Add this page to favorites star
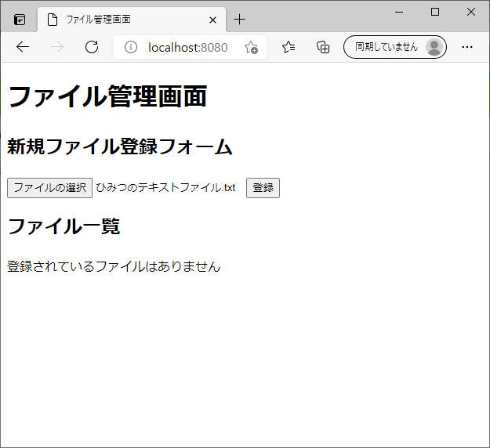The height and width of the screenshot is (448, 490). 251,48
